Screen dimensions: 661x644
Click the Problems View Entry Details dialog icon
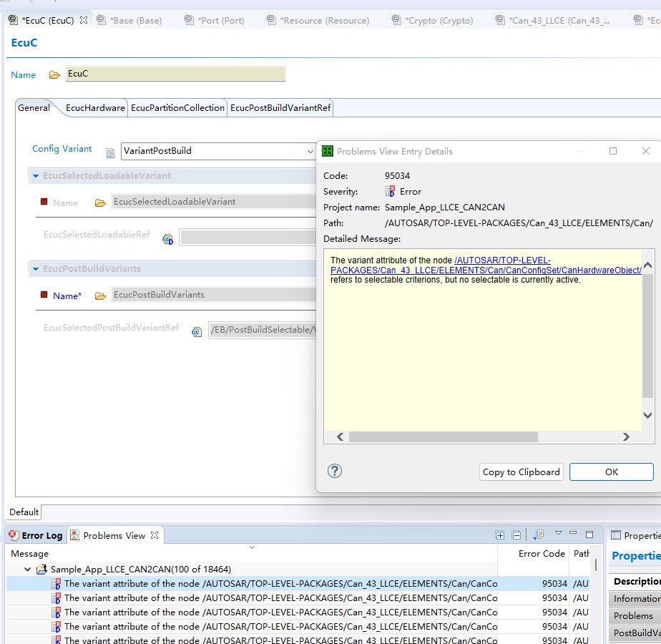tap(328, 151)
